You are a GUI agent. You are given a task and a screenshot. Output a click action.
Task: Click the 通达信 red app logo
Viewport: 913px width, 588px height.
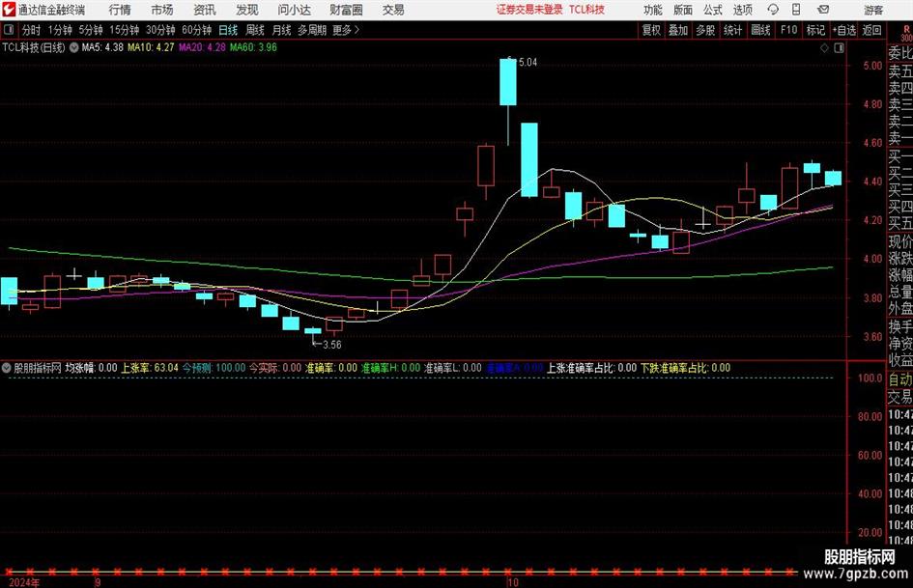[x=9, y=10]
